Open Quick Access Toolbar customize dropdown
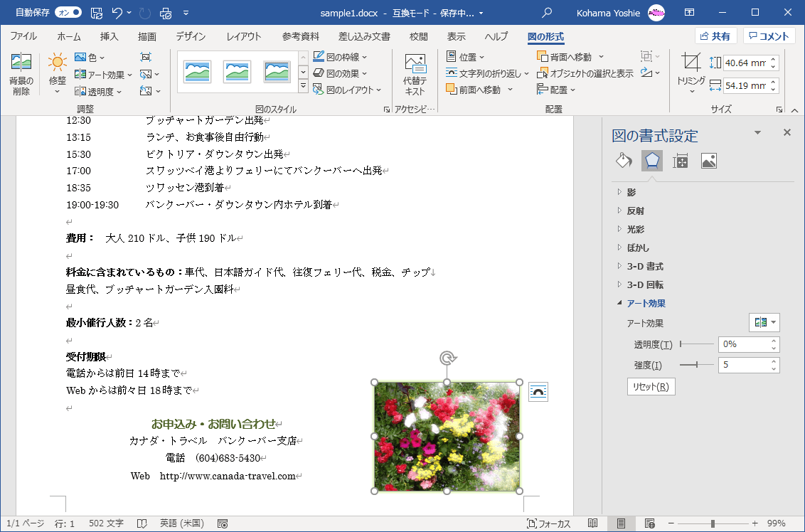Image resolution: width=805 pixels, height=532 pixels. [186, 13]
